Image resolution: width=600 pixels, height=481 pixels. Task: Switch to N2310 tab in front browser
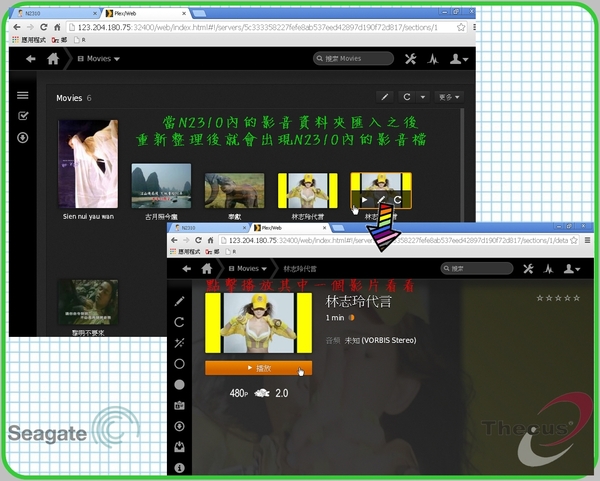[x=209, y=228]
